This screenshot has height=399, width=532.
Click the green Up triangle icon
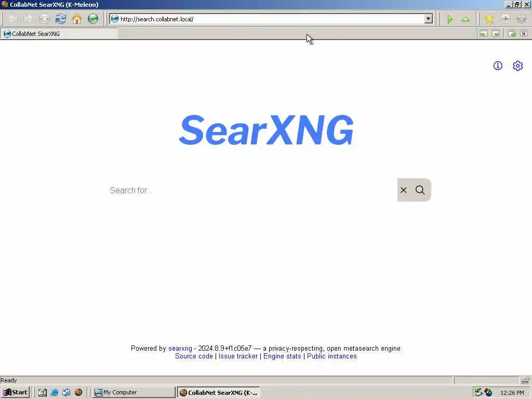click(465, 19)
